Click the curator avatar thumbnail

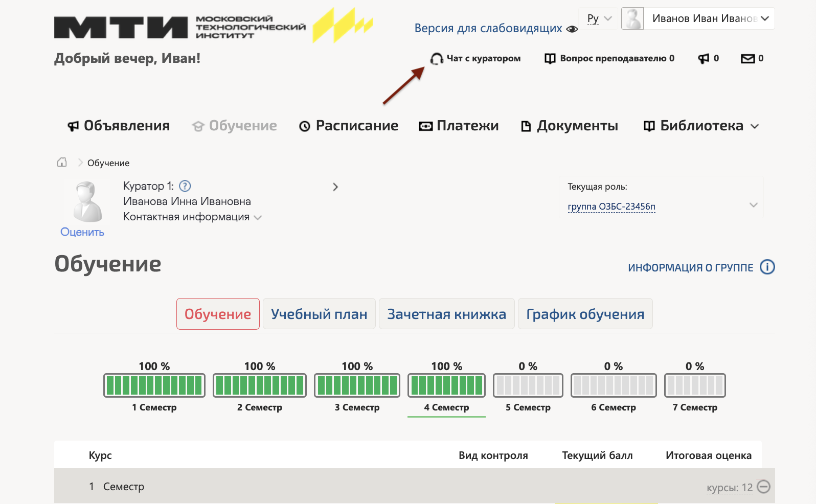coord(87,202)
